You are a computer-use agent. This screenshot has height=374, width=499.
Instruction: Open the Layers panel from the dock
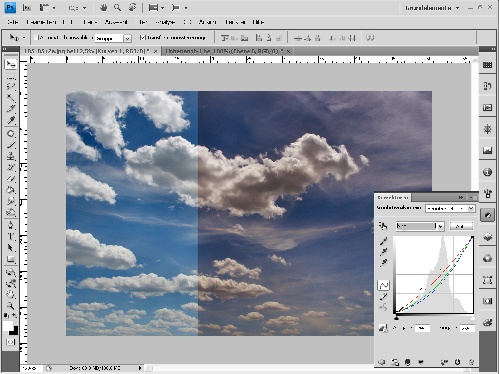487,237
